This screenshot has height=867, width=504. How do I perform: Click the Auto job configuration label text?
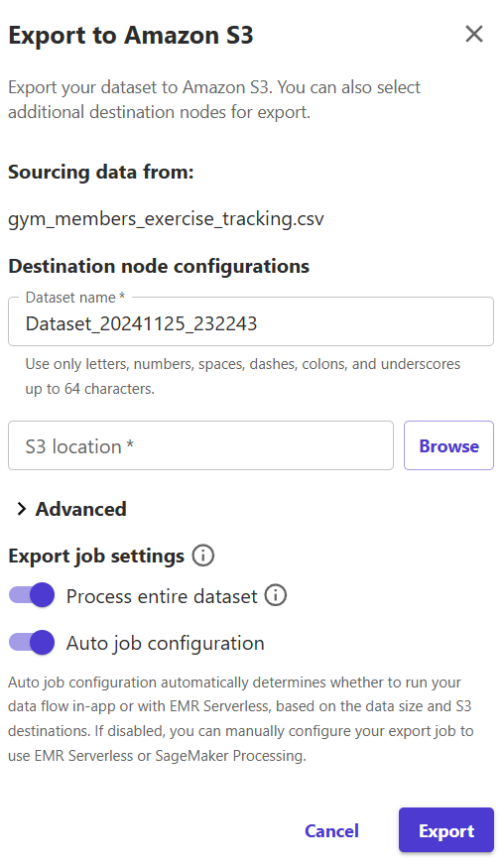tap(165, 643)
